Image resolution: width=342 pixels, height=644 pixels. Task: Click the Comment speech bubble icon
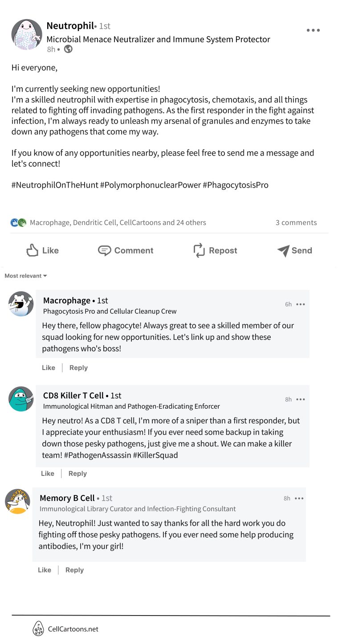(x=104, y=251)
